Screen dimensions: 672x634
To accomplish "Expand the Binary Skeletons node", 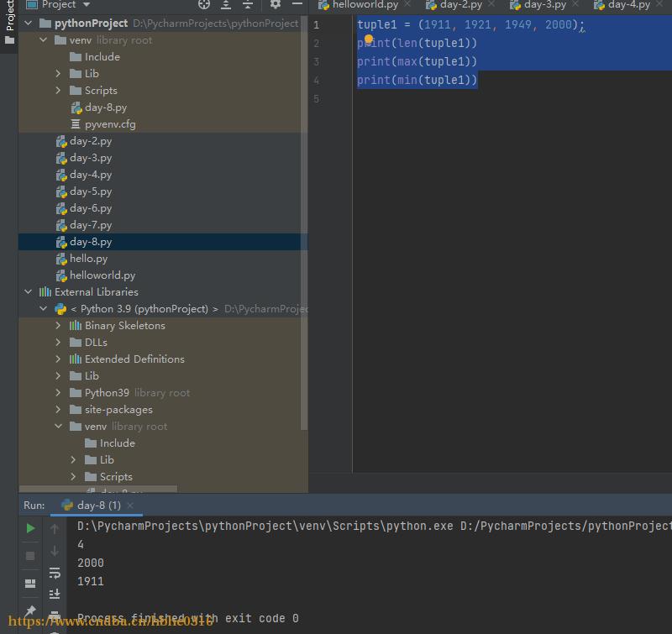I will coord(58,325).
